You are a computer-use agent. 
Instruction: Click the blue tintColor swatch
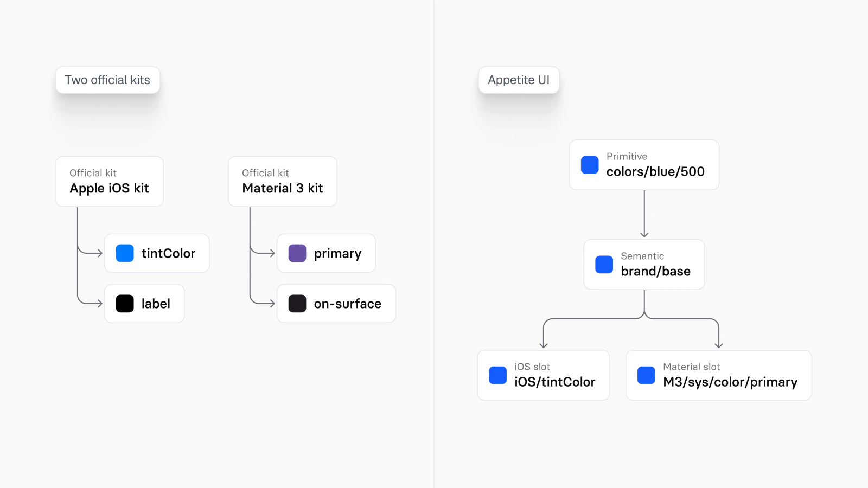pos(125,253)
